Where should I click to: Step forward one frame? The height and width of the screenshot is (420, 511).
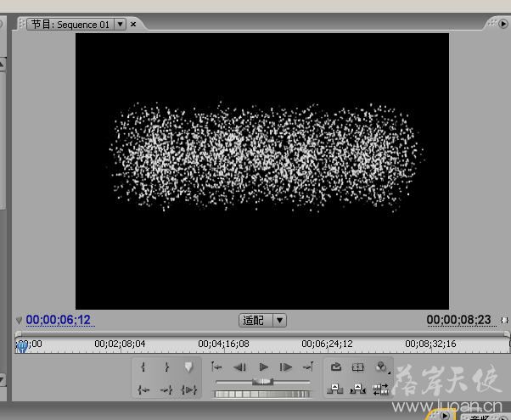286,367
